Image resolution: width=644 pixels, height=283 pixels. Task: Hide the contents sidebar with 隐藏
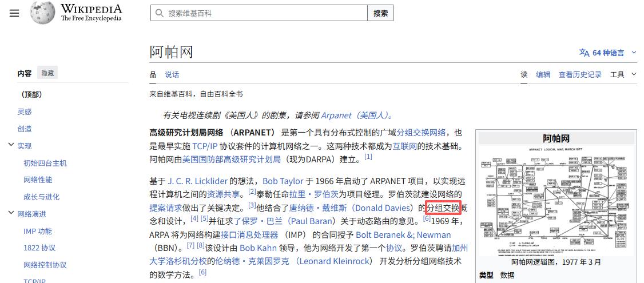click(47, 73)
